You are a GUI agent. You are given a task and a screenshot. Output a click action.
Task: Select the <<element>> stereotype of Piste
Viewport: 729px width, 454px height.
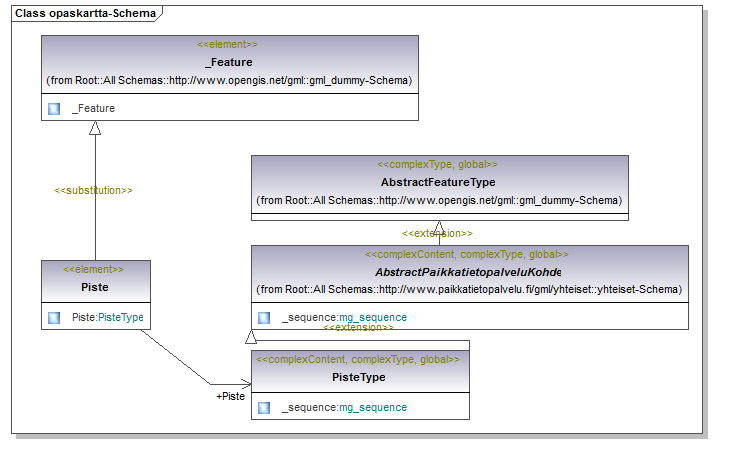(93, 270)
